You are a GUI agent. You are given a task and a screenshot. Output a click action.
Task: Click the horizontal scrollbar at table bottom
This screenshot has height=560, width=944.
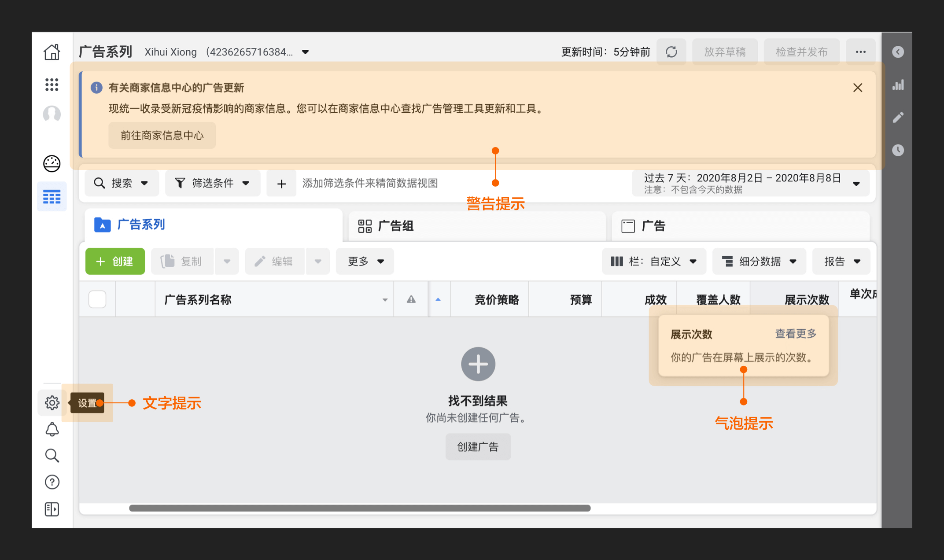pos(359,508)
